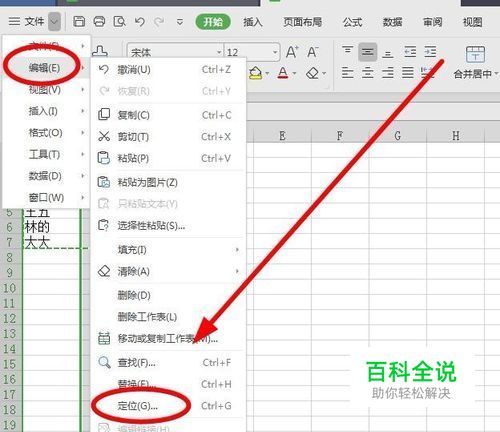Choose 撤消(U) from edit menu
This screenshot has height=432, width=500.
(168, 70)
